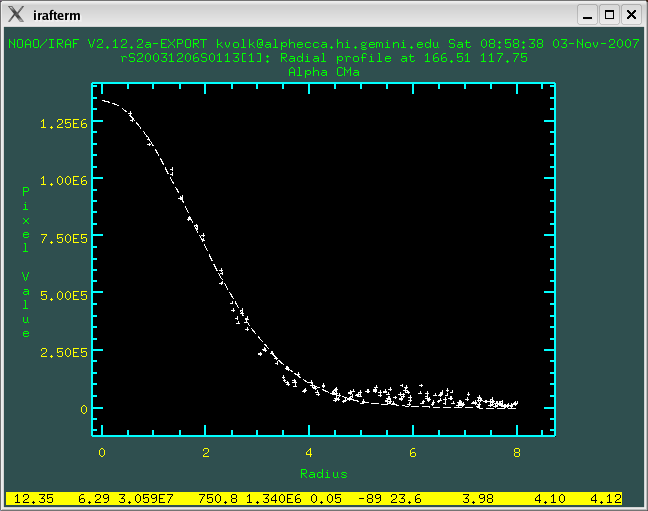Click the y-axis label '0'

pos(84,410)
